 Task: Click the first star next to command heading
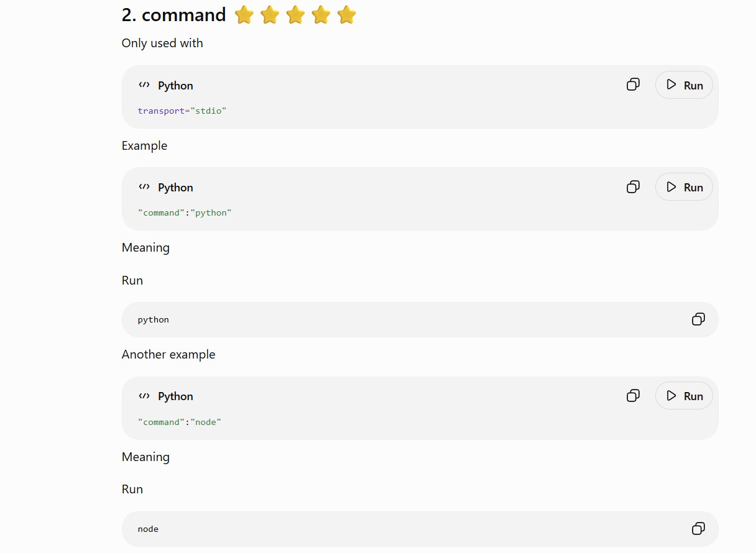(244, 15)
